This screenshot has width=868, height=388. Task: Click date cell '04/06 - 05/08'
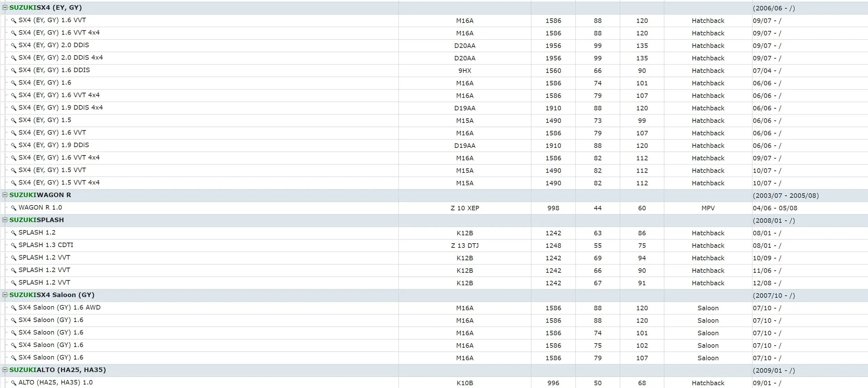pyautogui.click(x=775, y=208)
